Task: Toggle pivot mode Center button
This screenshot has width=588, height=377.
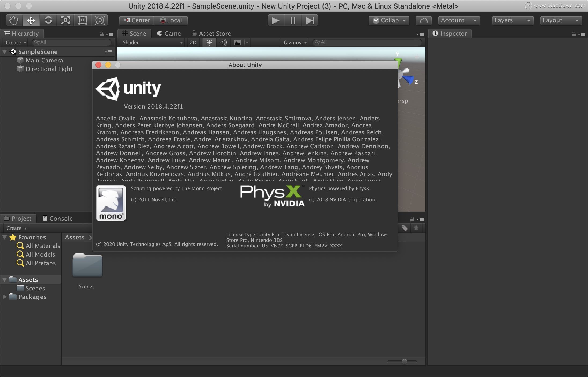Action: point(136,20)
